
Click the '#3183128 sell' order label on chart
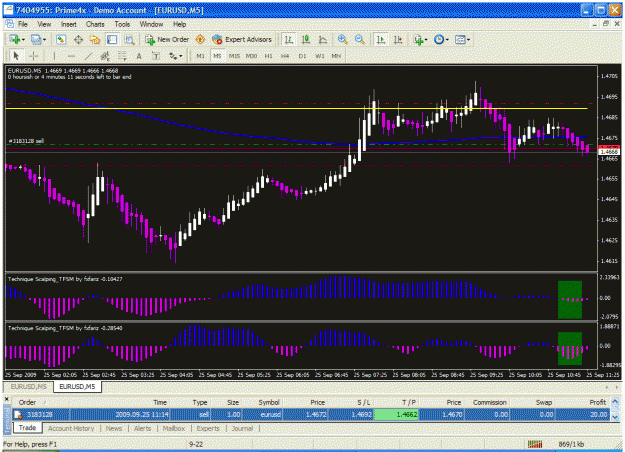[x=26, y=141]
